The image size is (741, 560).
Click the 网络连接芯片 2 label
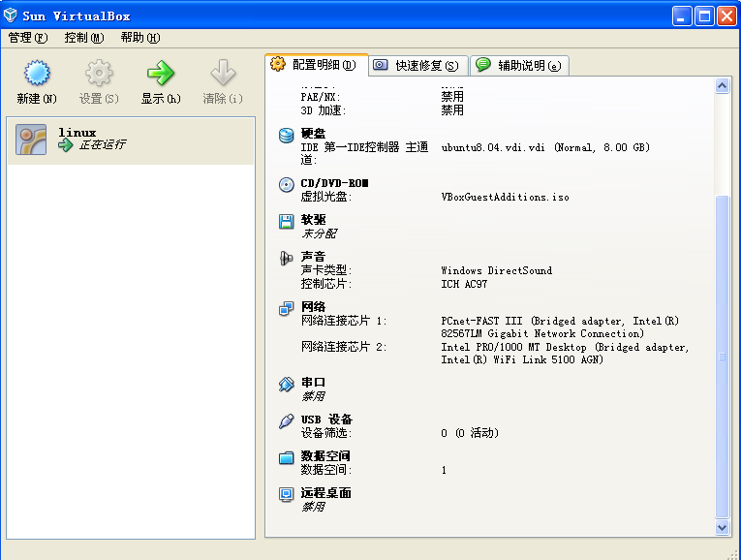coord(344,348)
